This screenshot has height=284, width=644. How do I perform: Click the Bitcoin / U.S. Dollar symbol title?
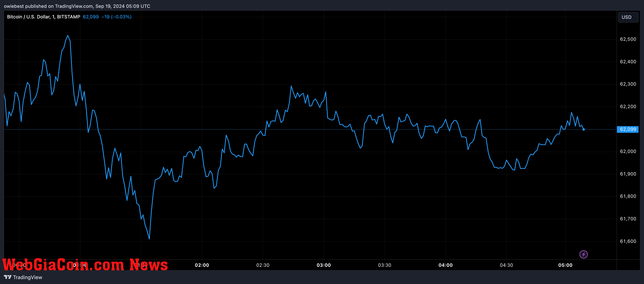(44, 17)
